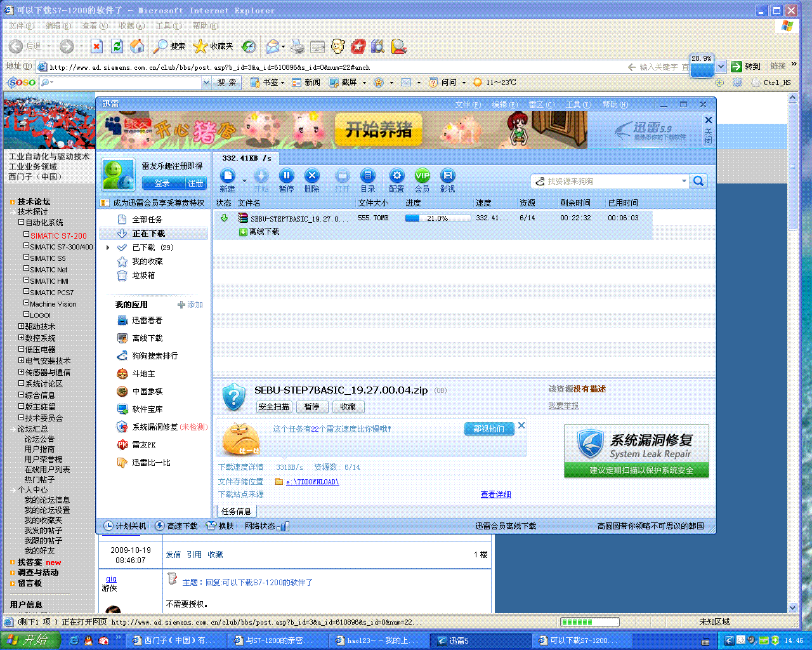
Task: Launch the 中国象棋 chess app
Action: point(140,392)
